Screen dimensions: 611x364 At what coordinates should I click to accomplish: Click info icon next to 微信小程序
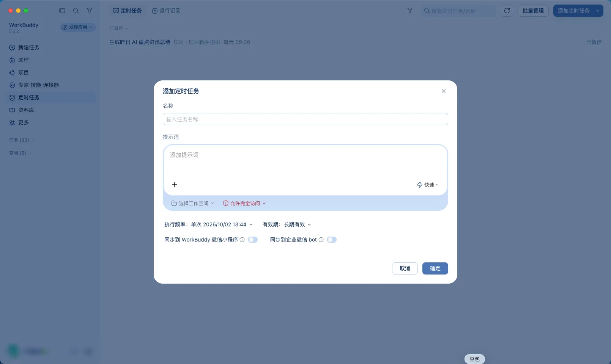coord(242,240)
